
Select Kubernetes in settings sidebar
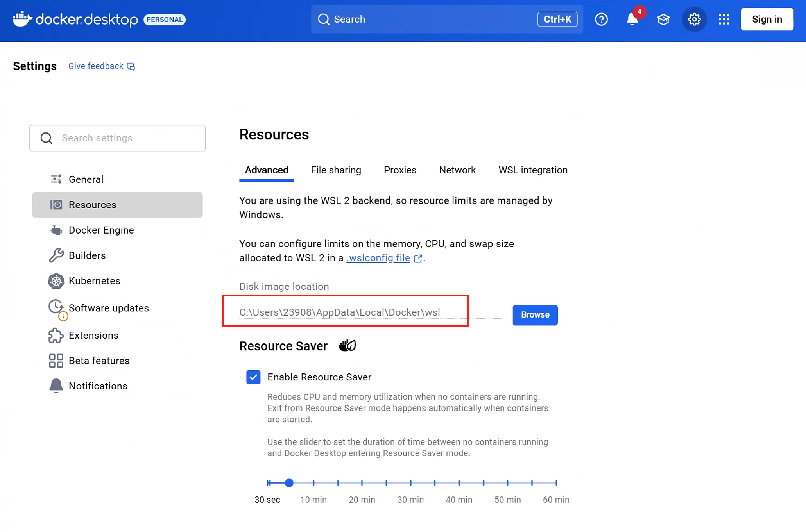pyautogui.click(x=94, y=281)
